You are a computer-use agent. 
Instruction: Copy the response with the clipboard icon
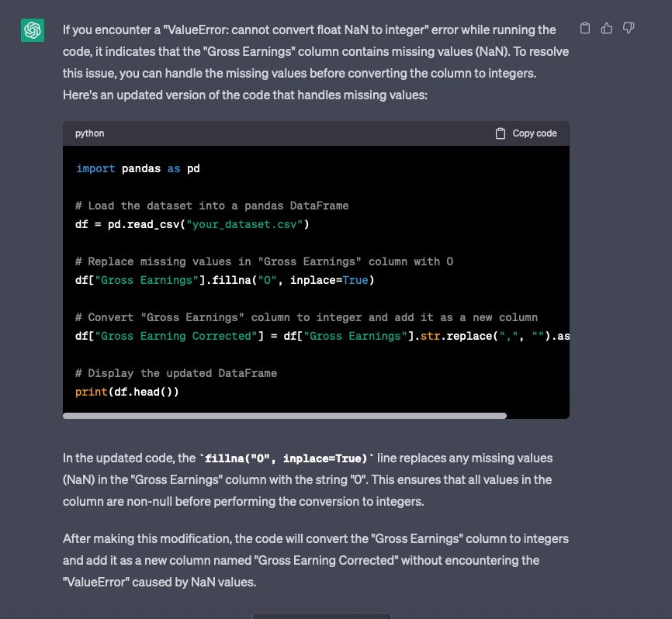tap(584, 28)
